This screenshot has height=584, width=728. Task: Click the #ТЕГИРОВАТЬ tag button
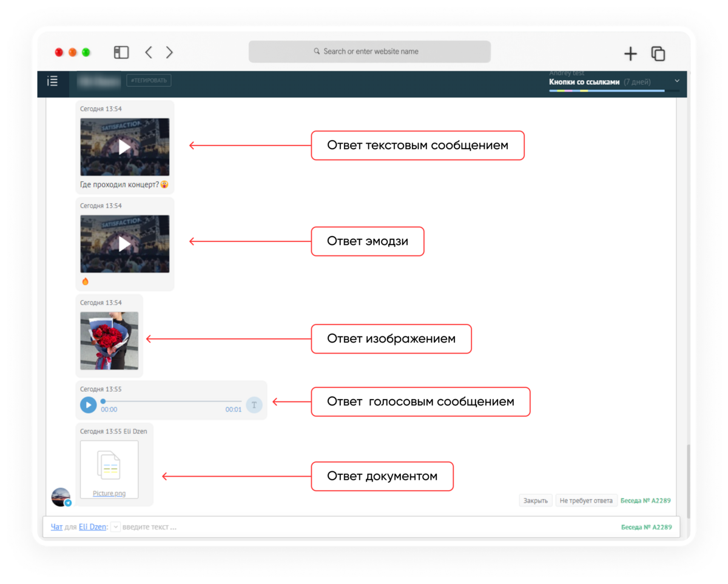point(149,81)
